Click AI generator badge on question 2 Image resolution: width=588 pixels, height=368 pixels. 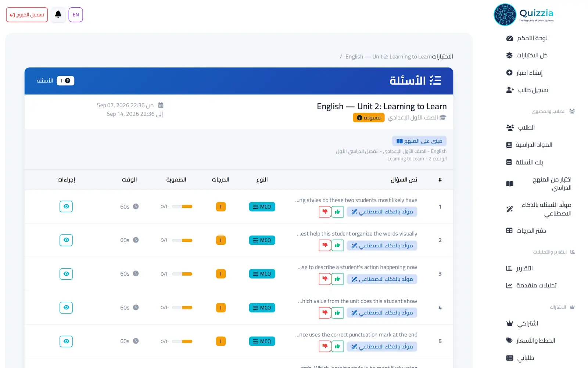coord(382,245)
